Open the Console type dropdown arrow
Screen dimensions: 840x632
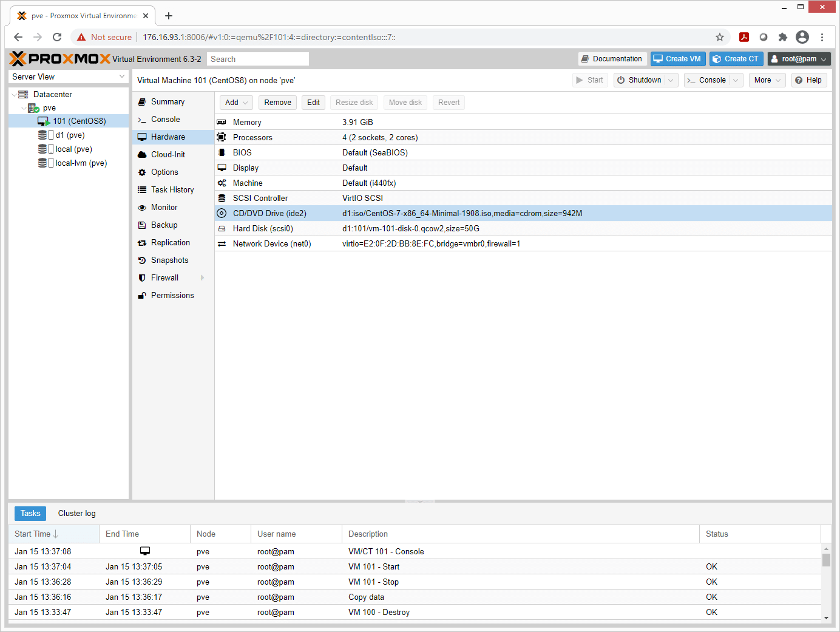coord(736,80)
